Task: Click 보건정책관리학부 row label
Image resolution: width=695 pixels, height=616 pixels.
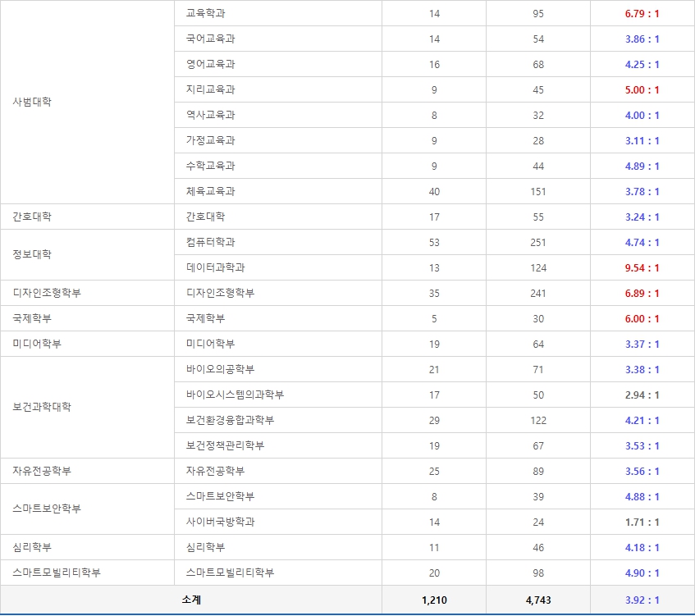Action: (225, 445)
